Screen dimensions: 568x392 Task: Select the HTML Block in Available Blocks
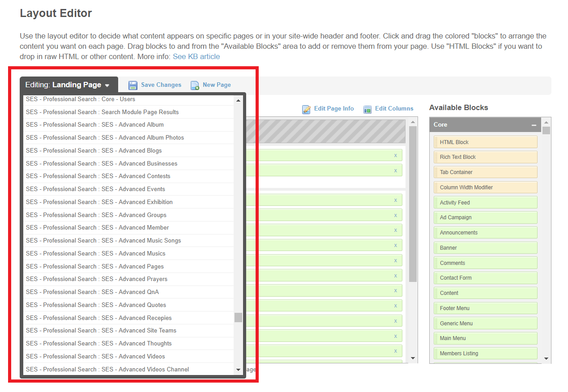click(485, 142)
